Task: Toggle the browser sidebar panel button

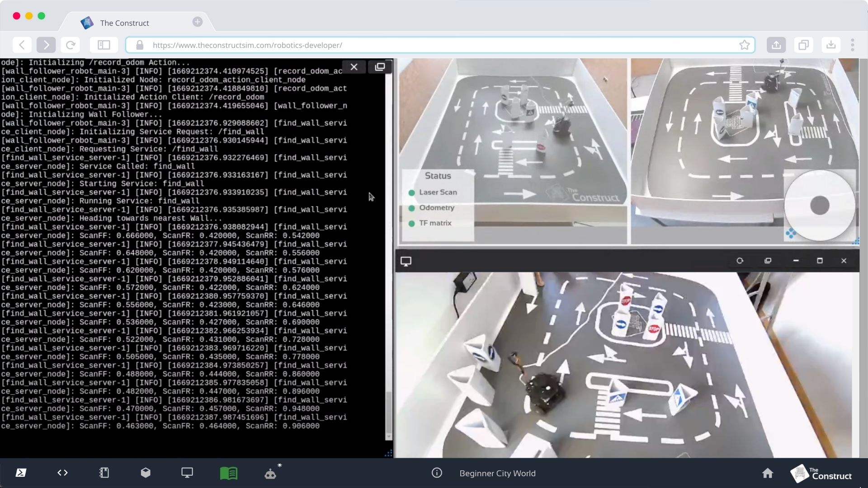Action: [x=104, y=45]
